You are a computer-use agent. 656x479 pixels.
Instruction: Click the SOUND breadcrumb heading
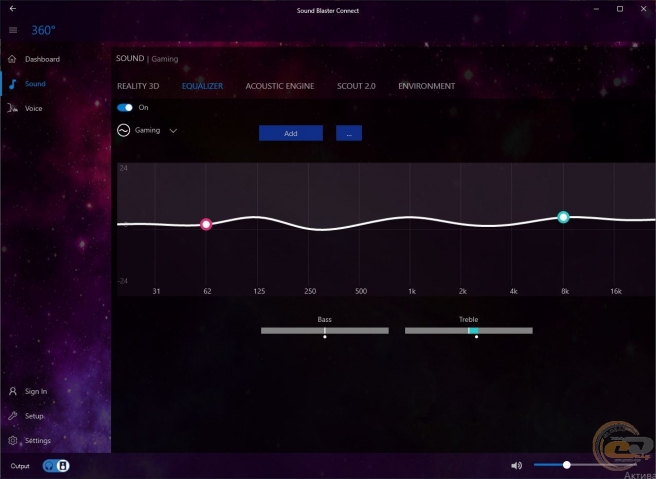click(130, 59)
